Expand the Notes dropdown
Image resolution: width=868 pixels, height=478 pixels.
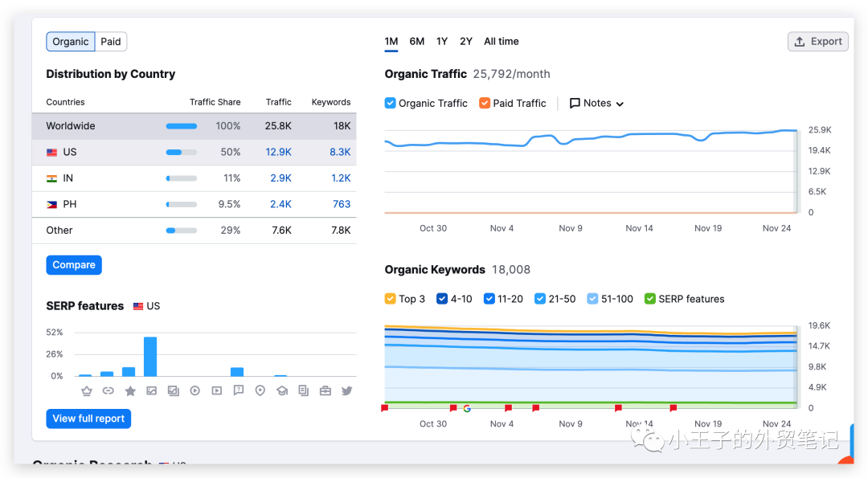tap(597, 103)
